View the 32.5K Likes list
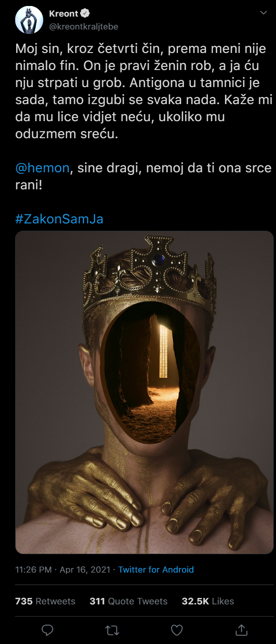Image resolution: width=276 pixels, height=644 pixels. pos(208,601)
